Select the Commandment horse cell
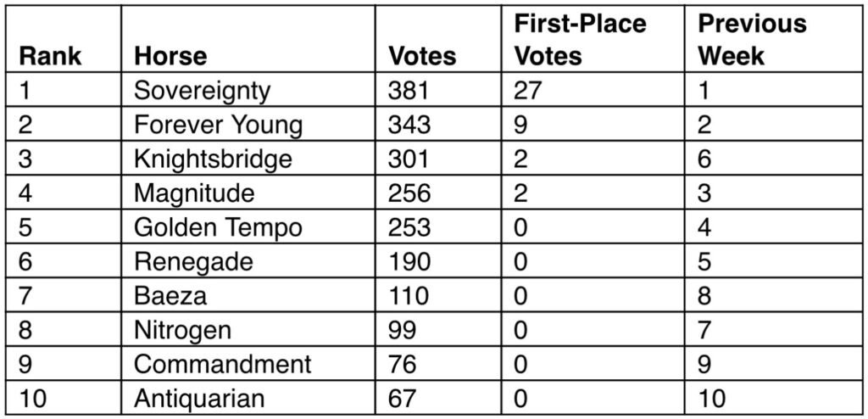Image resolution: width=868 pixels, height=419 pixels. (x=248, y=364)
